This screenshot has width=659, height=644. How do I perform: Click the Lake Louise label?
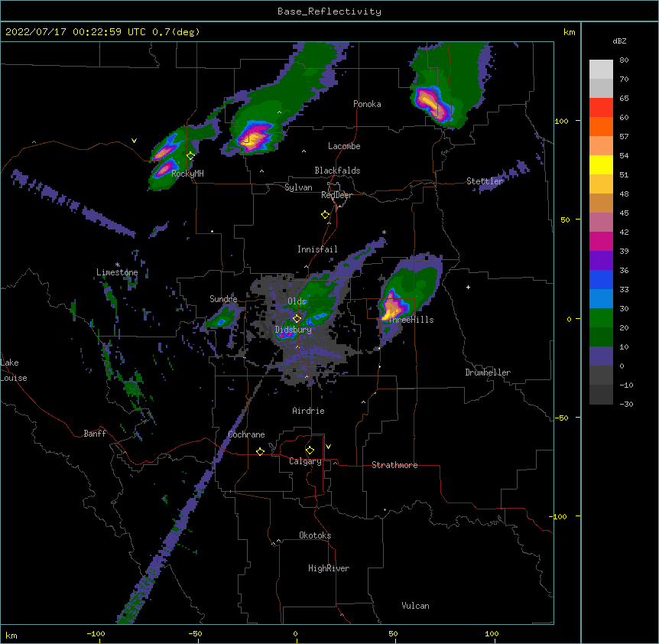[x=14, y=370]
